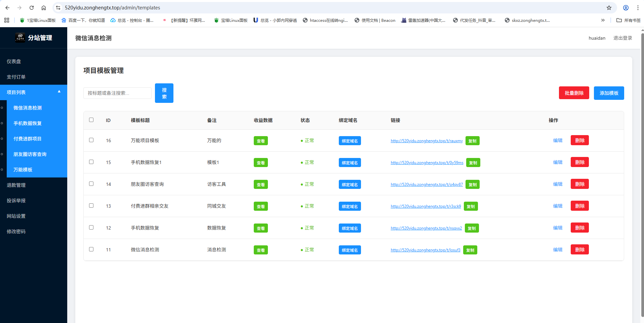The height and width of the screenshot is (323, 644).
Task: Focus the 按标题或备注搜索 input field
Action: (117, 93)
